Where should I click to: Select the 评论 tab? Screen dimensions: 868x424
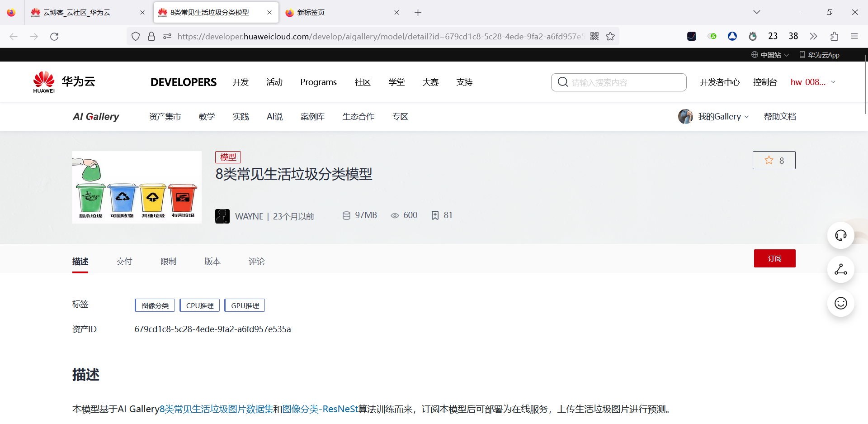[256, 261]
